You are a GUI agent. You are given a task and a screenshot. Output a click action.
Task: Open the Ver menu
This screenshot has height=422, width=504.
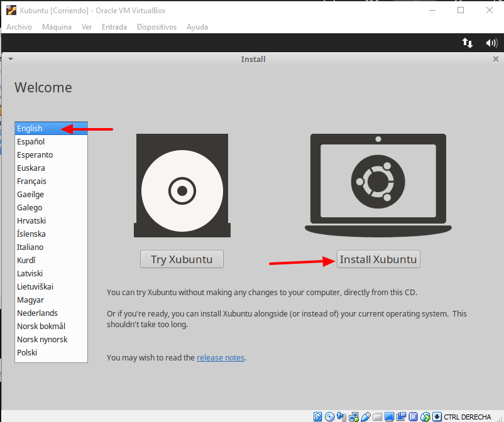tap(87, 27)
